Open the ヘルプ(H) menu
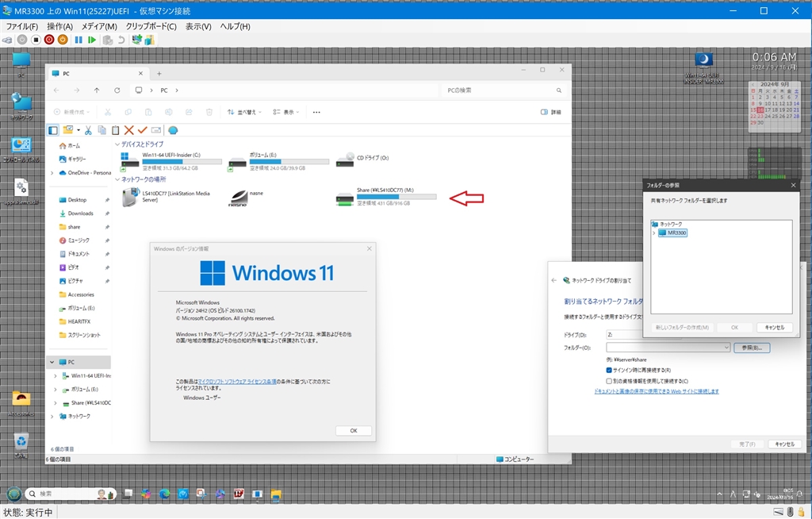The width and height of the screenshot is (812, 519). pyautogui.click(x=235, y=26)
